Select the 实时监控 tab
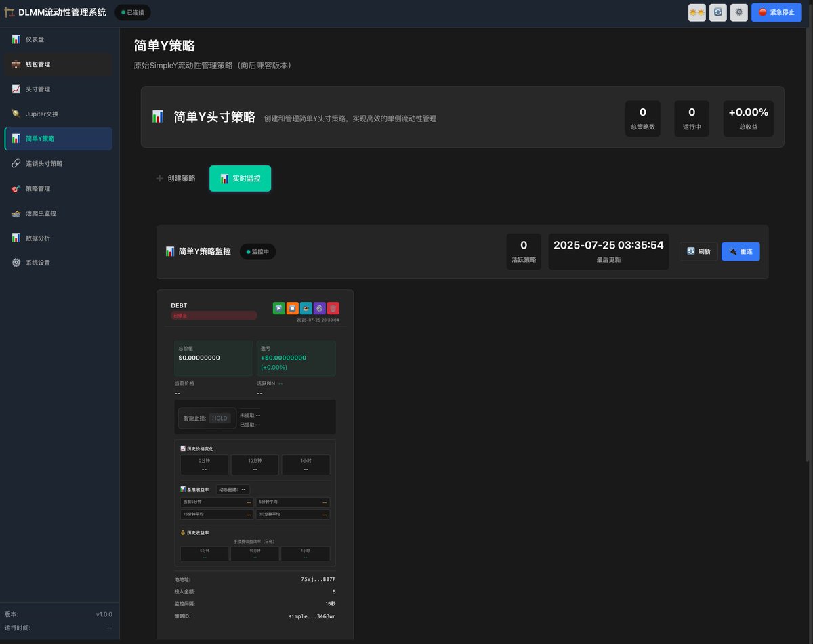Image resolution: width=813 pixels, height=644 pixels. click(x=240, y=179)
